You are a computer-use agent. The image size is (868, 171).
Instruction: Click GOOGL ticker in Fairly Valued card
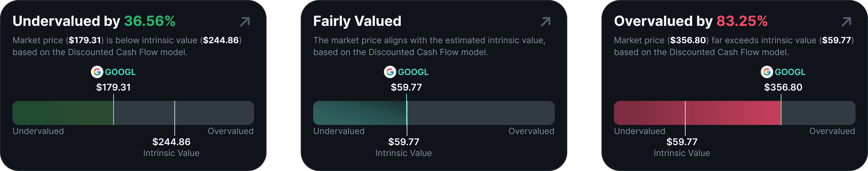click(413, 72)
